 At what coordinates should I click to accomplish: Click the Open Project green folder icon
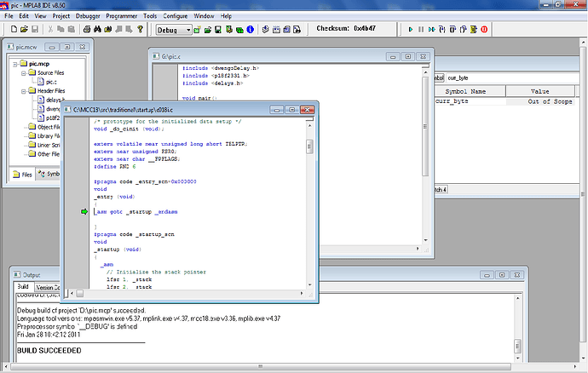[208, 30]
